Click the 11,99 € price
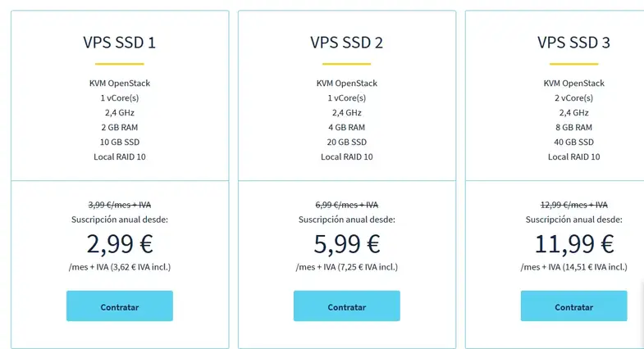The image size is (644, 349). coord(573,244)
